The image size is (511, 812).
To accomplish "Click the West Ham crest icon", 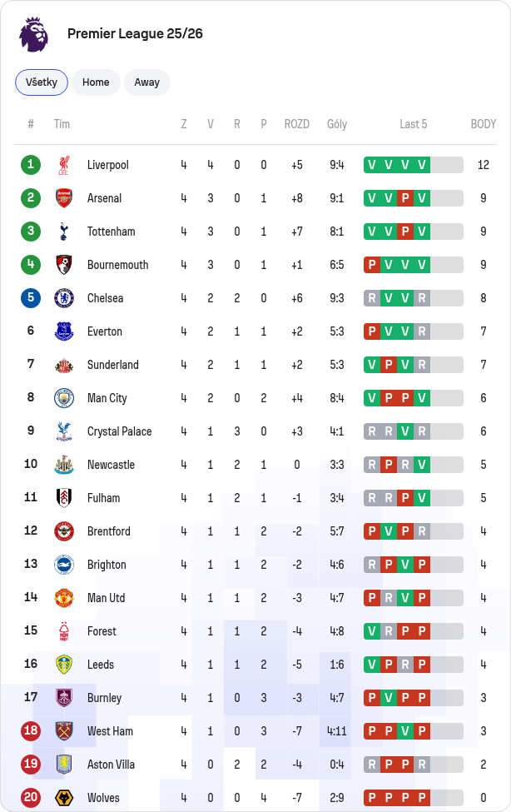I will [x=64, y=731].
